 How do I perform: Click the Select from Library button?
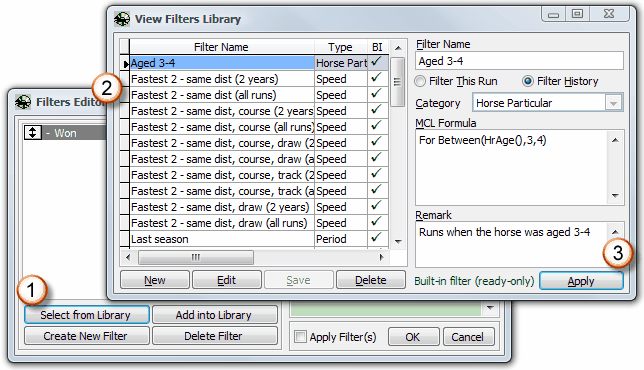(86, 315)
